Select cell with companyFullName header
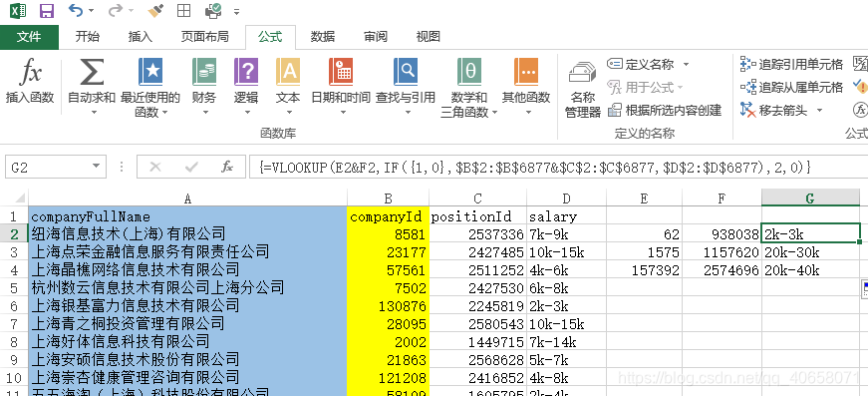Image resolution: width=868 pixels, height=396 pixels. coord(187,216)
